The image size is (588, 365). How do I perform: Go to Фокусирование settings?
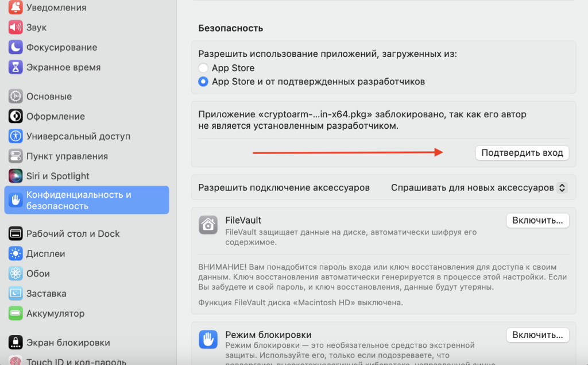(x=87, y=47)
